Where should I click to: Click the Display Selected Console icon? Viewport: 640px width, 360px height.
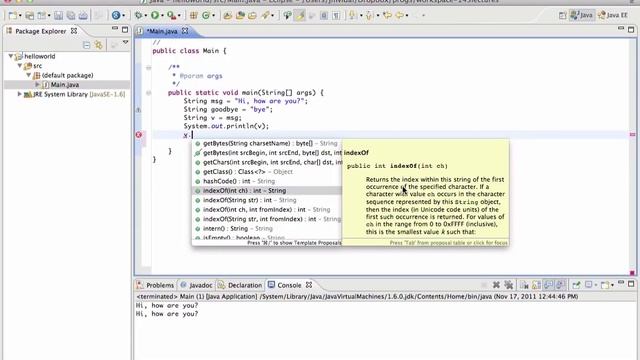point(588,285)
